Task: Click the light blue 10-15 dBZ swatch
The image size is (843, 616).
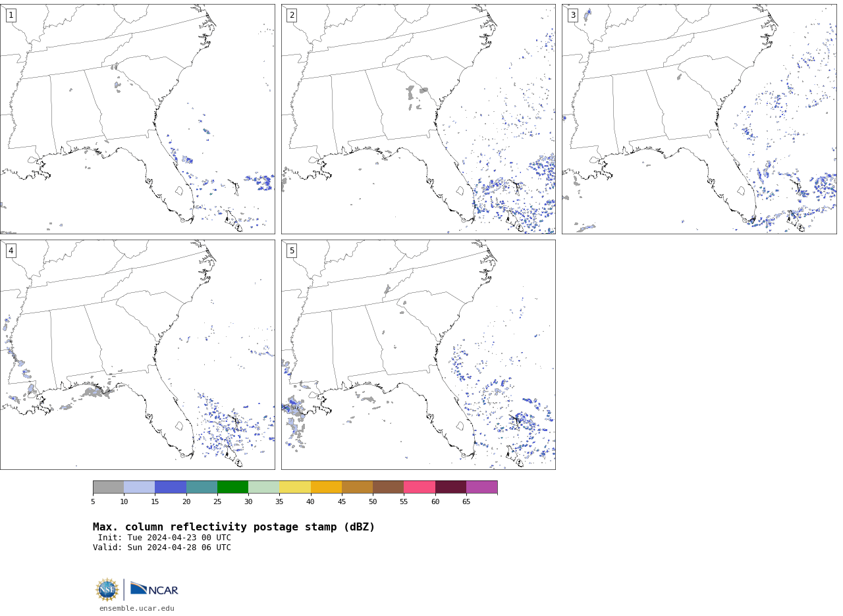Action: click(139, 487)
